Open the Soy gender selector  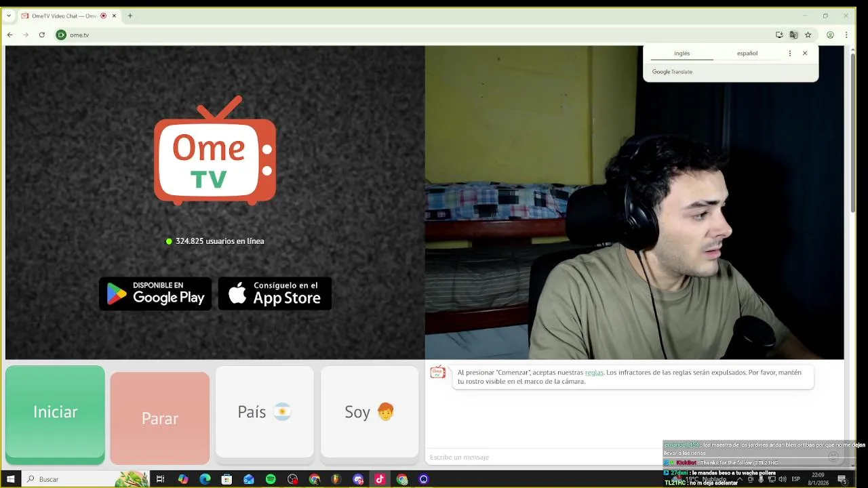(x=370, y=412)
